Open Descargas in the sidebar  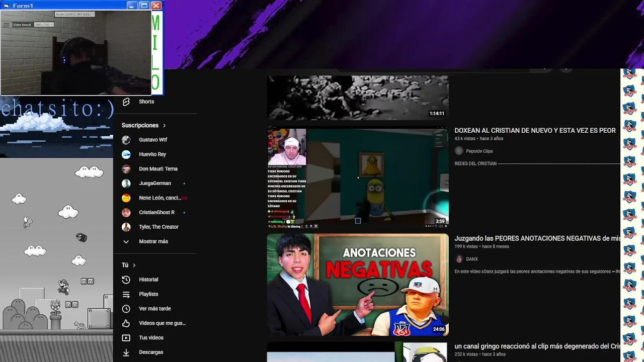pyautogui.click(x=151, y=352)
